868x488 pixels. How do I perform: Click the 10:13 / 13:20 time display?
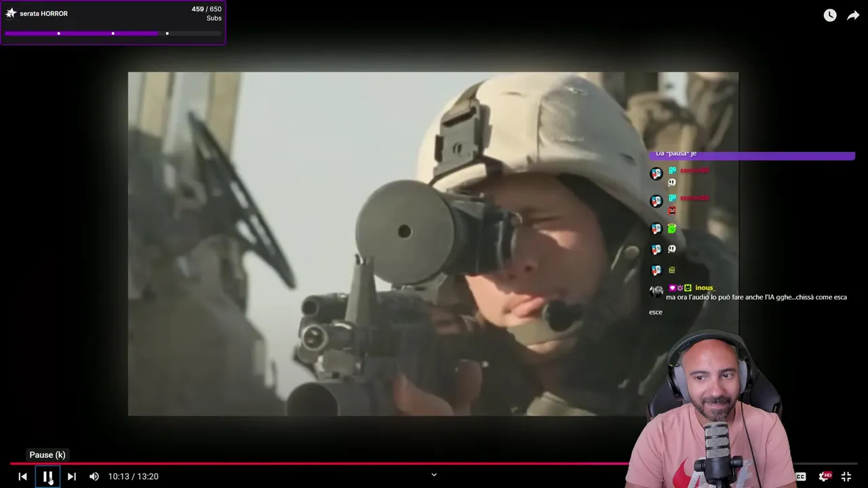(134, 476)
